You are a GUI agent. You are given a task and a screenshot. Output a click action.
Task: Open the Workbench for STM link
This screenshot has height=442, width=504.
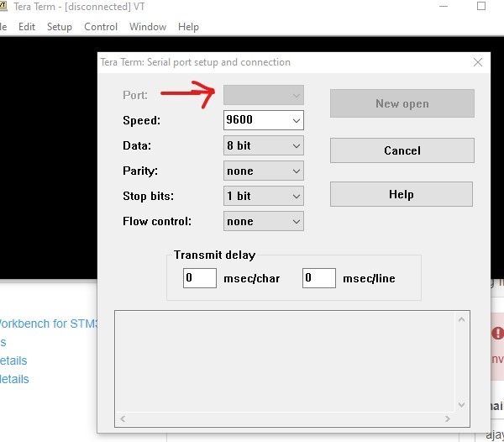click(48, 324)
